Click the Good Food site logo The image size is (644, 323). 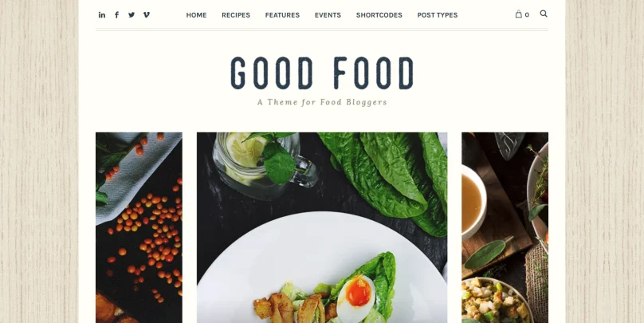(322, 73)
